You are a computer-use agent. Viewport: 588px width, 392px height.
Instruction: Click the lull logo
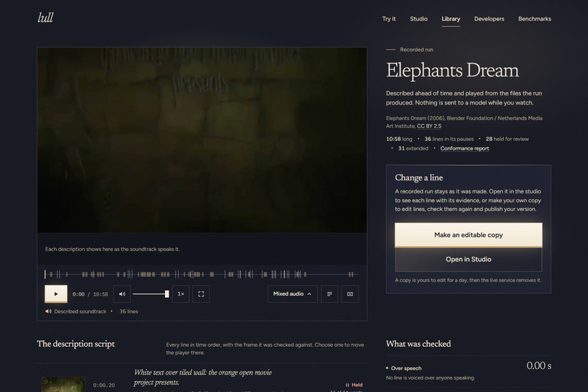(x=45, y=18)
